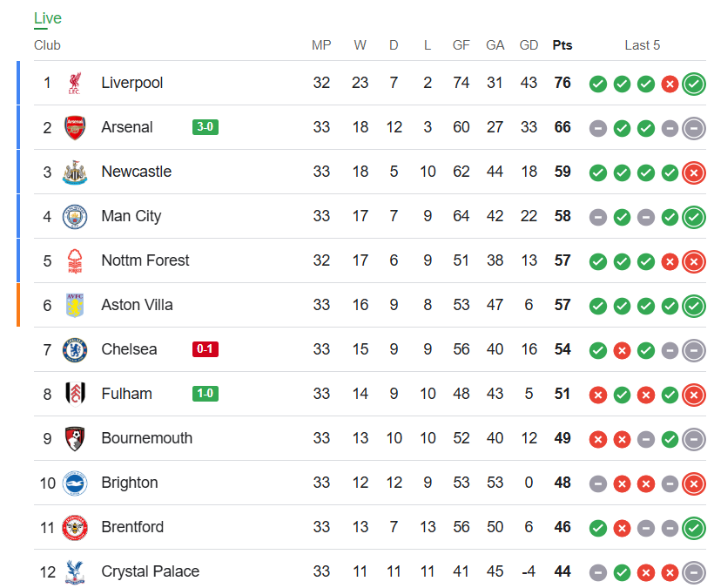Click Newcastle's most recent loss result icon
The width and height of the screenshot is (714, 588).
tap(694, 172)
